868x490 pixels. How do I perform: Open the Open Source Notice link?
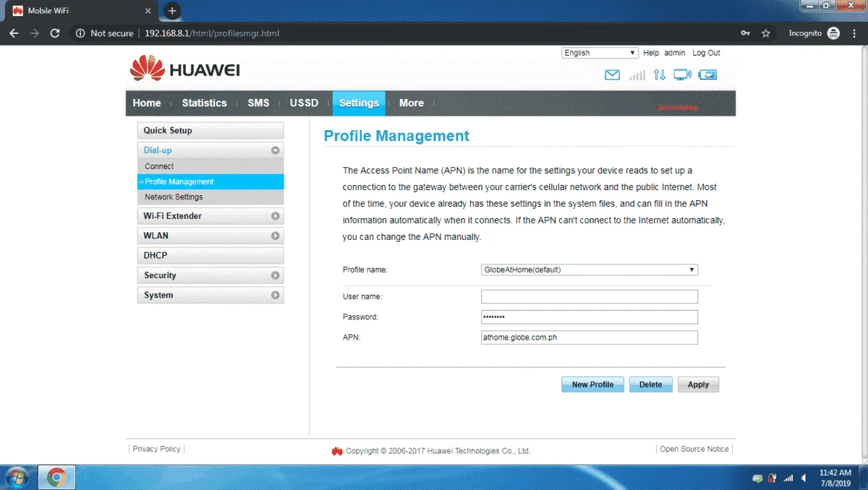tap(694, 449)
